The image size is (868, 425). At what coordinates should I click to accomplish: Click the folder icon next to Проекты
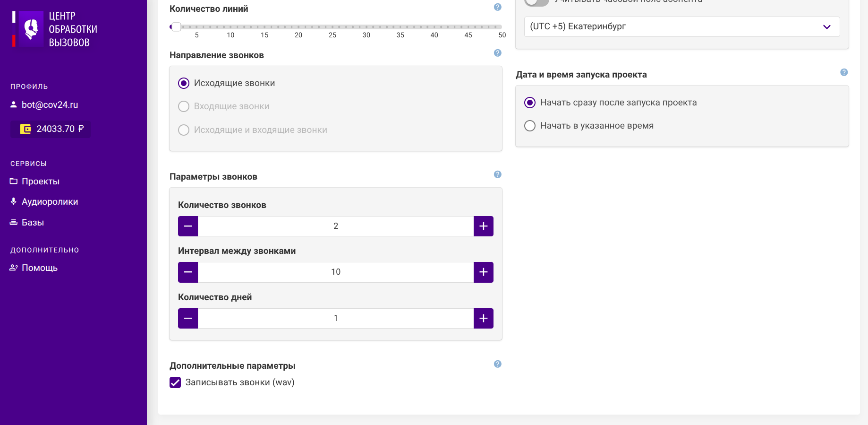(x=14, y=181)
